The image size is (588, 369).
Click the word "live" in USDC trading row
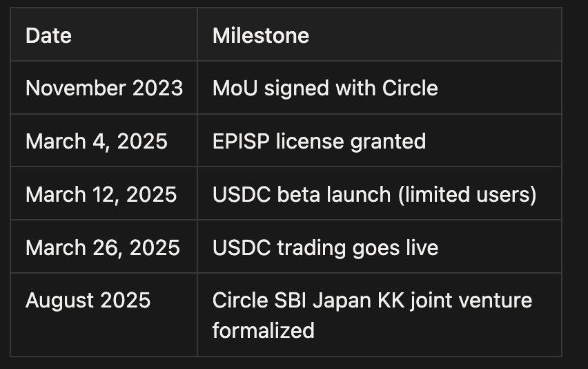pos(421,247)
